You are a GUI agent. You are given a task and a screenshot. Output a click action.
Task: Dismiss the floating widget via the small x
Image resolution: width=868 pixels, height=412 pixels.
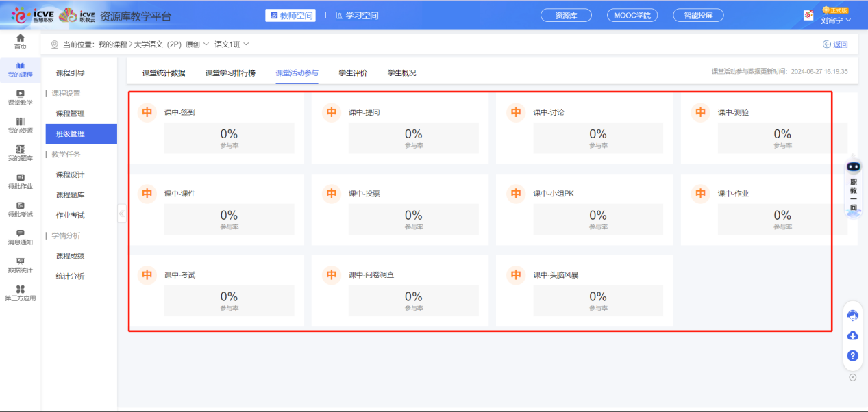click(x=852, y=377)
